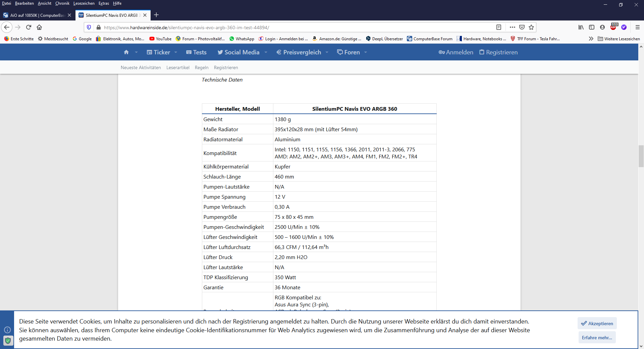Click Registrieren in blue navbar
This screenshot has height=349, width=644.
[x=498, y=52]
